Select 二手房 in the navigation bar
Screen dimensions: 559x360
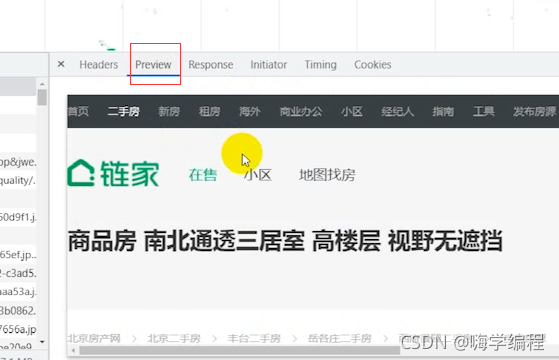[123, 112]
